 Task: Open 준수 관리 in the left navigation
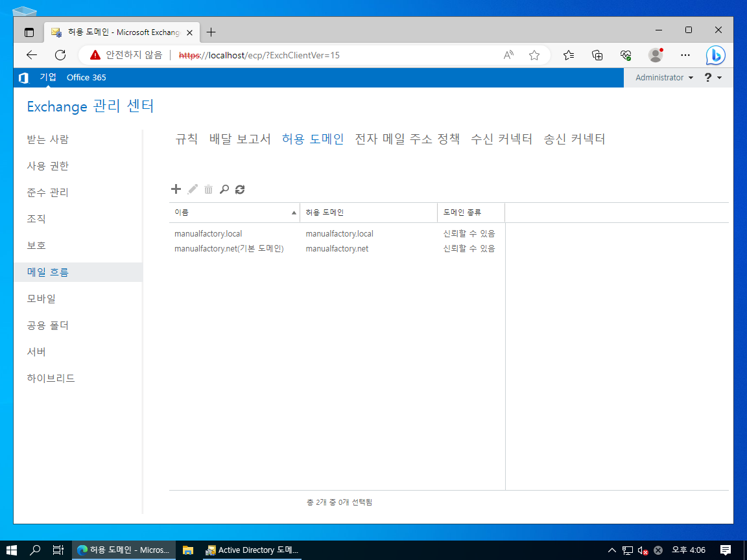pos(47,192)
